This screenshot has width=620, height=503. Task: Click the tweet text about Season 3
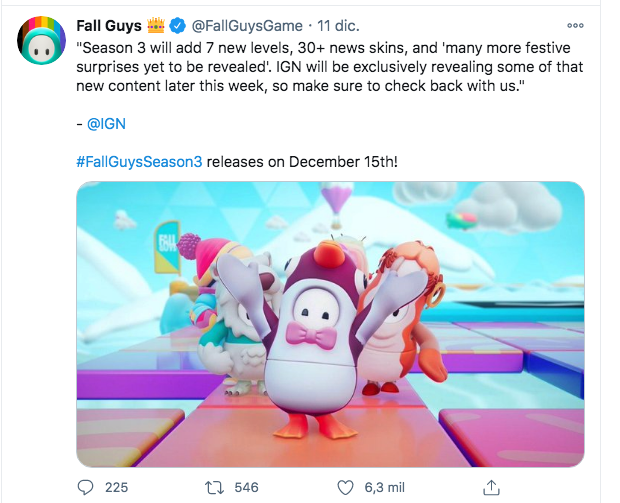pyautogui.click(x=330, y=67)
